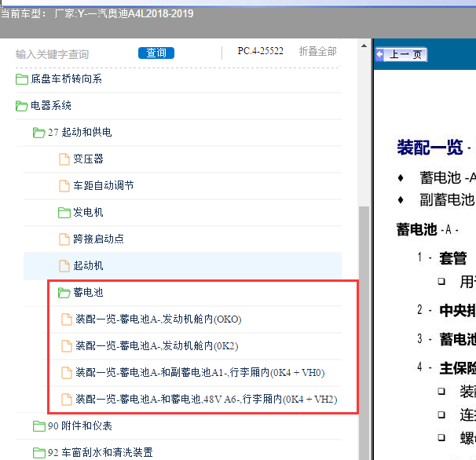Click the blue arrow icon on 上一页
The width and height of the screenshot is (476, 460).
click(379, 55)
